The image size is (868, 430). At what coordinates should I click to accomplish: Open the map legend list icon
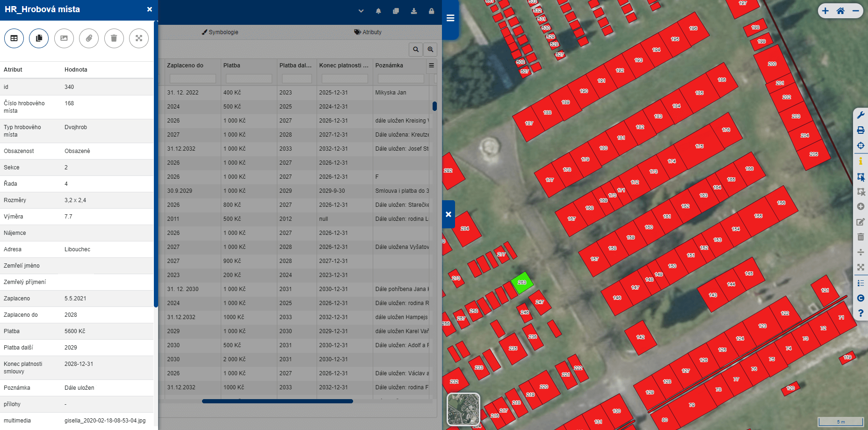[x=861, y=283]
